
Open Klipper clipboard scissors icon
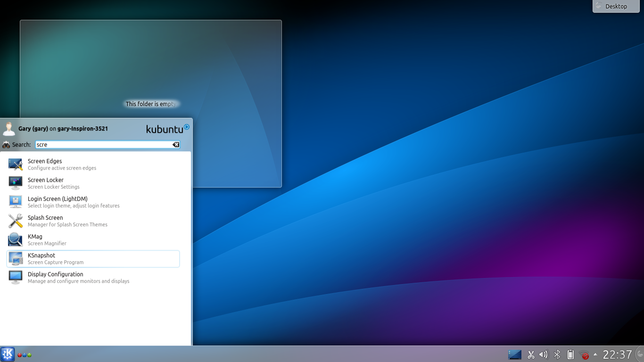pyautogui.click(x=531, y=354)
